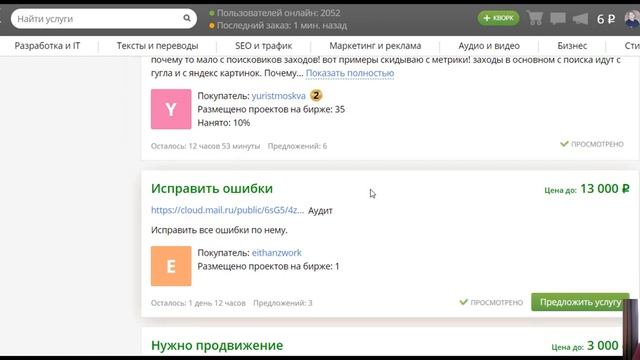Image resolution: width=640 pixels, height=360 pixels.
Task: Open the Бизнес category
Action: click(x=572, y=46)
